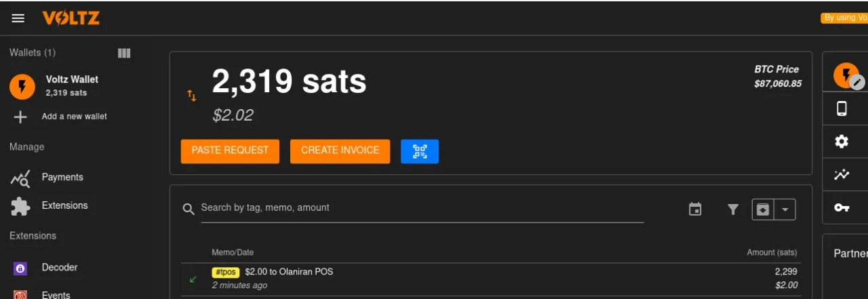The width and height of the screenshot is (868, 299).
Task: Click the Paste Request button
Action: click(x=230, y=151)
